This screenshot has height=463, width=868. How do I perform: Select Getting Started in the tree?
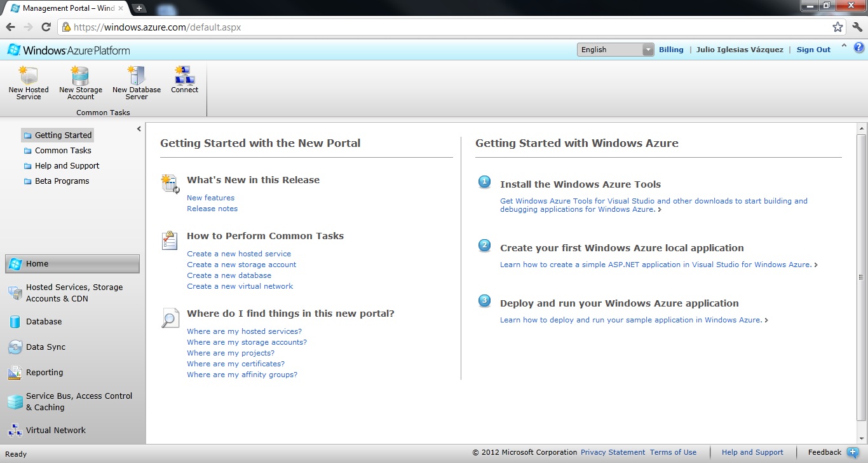(x=58, y=135)
